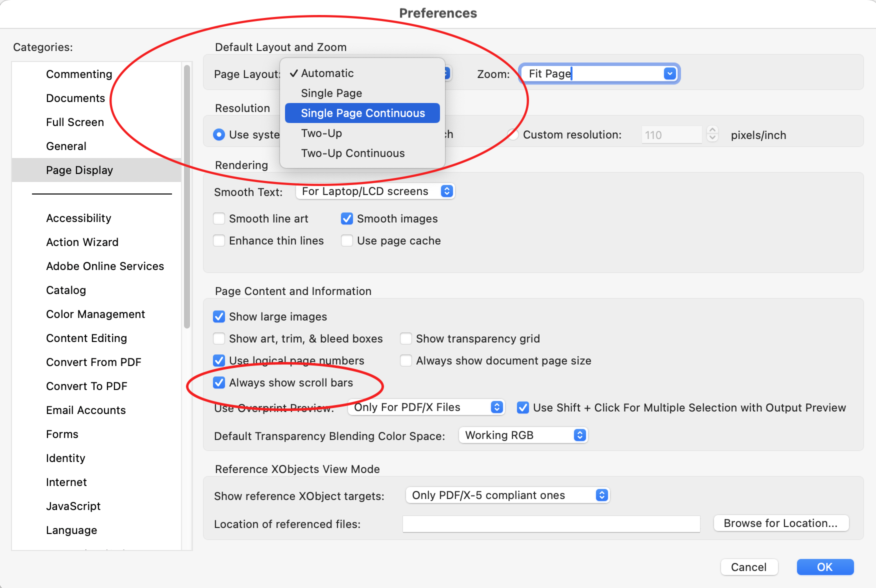Click the Browse for Location button
This screenshot has height=588, width=876.
tap(780, 523)
